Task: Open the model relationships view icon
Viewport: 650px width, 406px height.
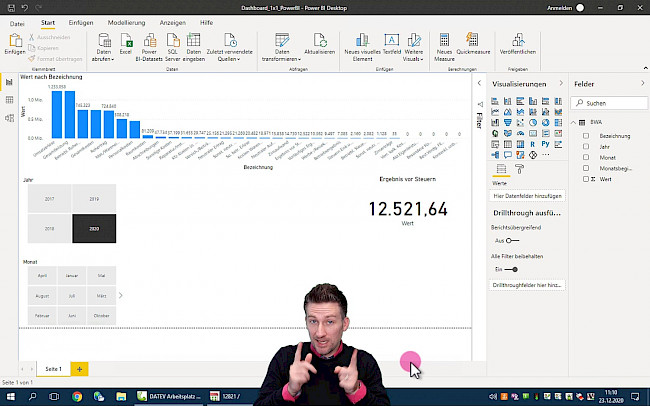Action: coord(9,119)
